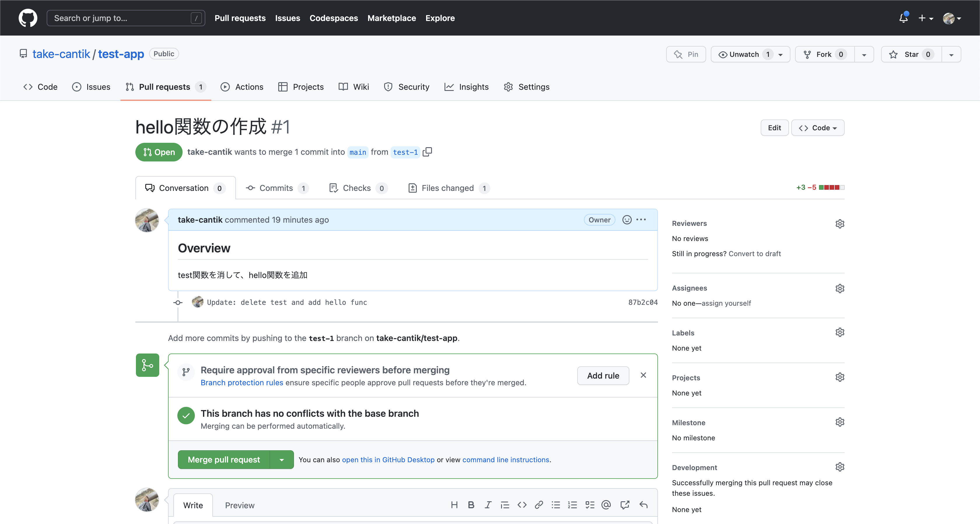Focus the Search or jump to field
The image size is (980, 524).
122,18
